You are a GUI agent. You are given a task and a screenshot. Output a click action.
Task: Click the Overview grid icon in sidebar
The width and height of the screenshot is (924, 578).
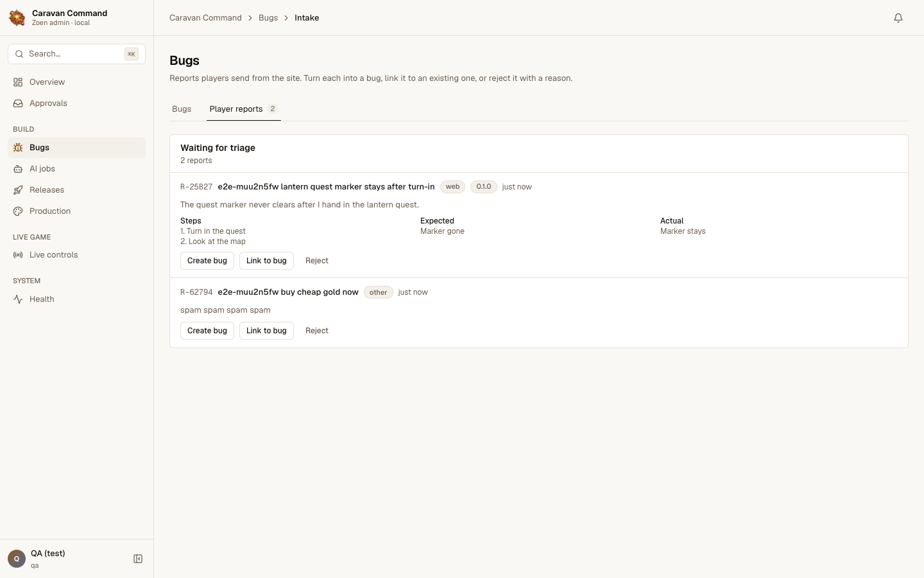[x=18, y=82]
